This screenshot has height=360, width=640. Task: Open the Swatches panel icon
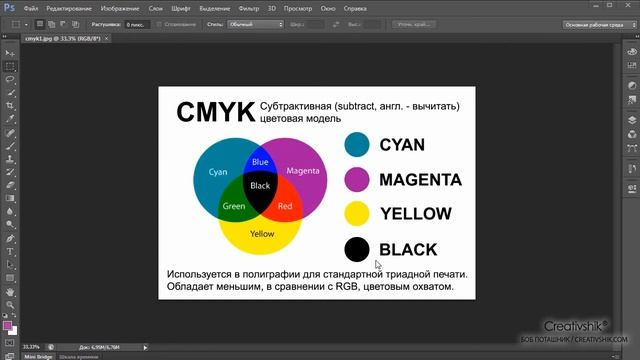tap(632, 66)
